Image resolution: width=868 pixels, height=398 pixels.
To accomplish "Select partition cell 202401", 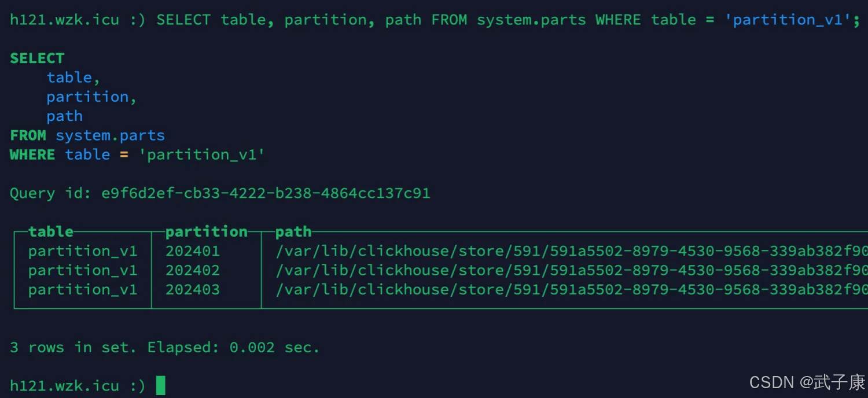I will [x=193, y=251].
